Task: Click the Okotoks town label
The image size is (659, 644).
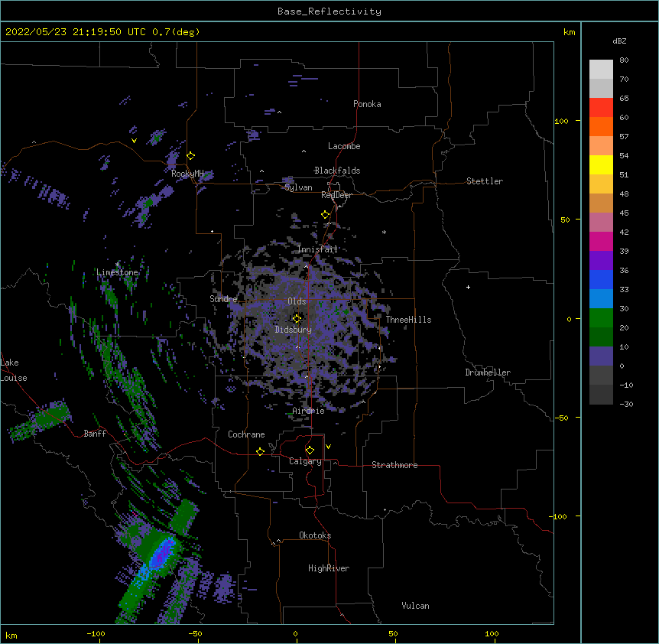Action: [x=315, y=535]
